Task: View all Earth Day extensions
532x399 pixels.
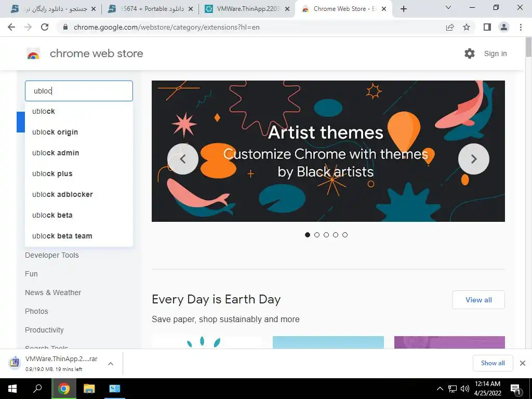Action: (x=478, y=300)
